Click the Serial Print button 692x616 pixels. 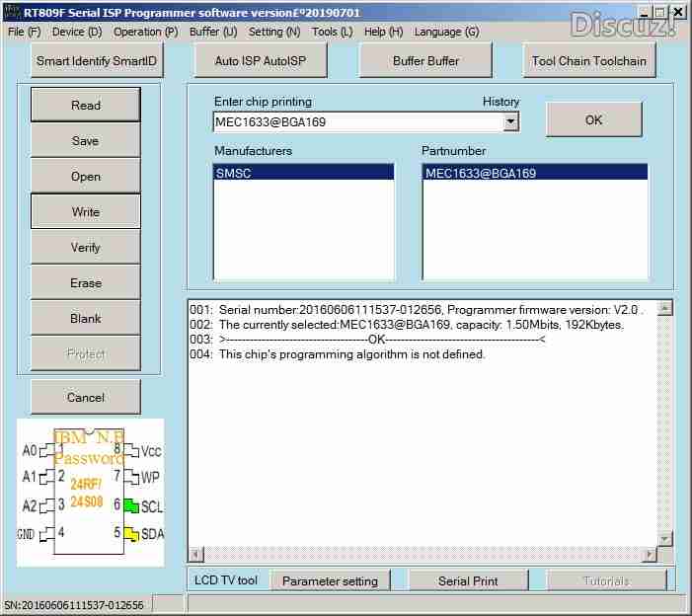(468, 581)
